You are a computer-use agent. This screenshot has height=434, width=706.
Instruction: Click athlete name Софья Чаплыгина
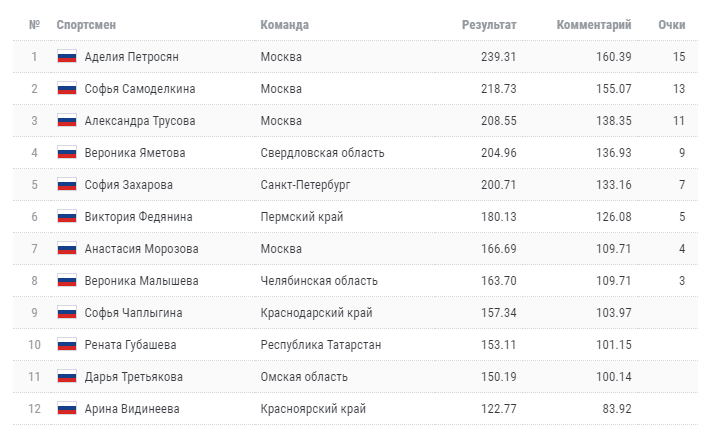(133, 312)
